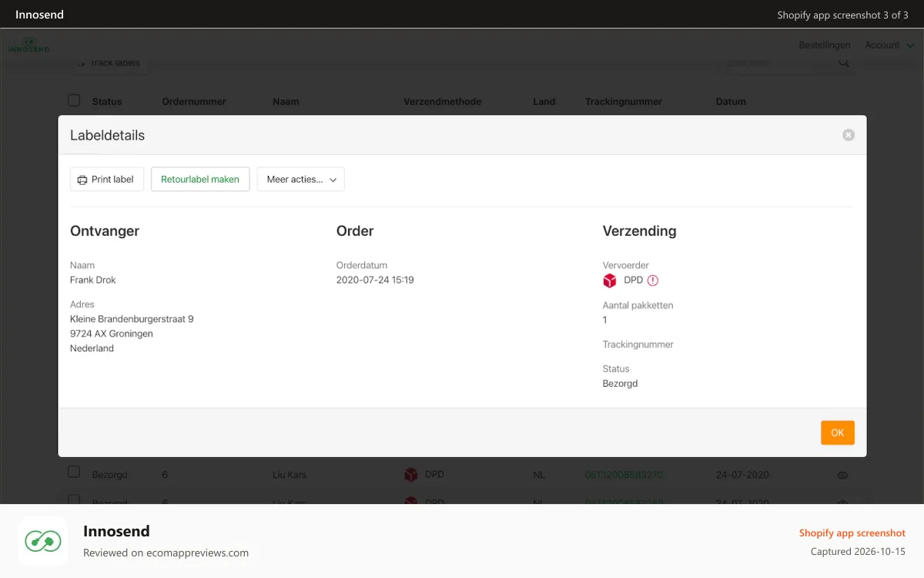The height and width of the screenshot is (578, 924).
Task: Click the Innosend app icon in the footer
Action: click(x=43, y=541)
